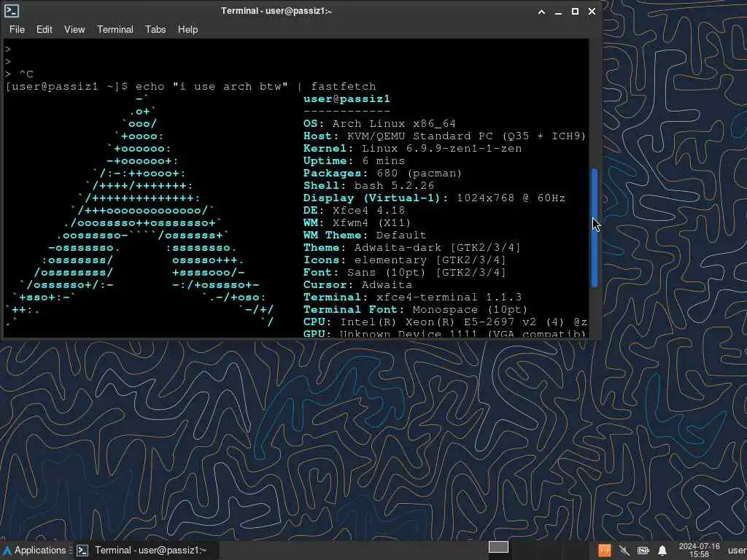Click the blue terminal scrollbar handle
Image resolution: width=747 pixels, height=560 pixels.
pyautogui.click(x=594, y=227)
